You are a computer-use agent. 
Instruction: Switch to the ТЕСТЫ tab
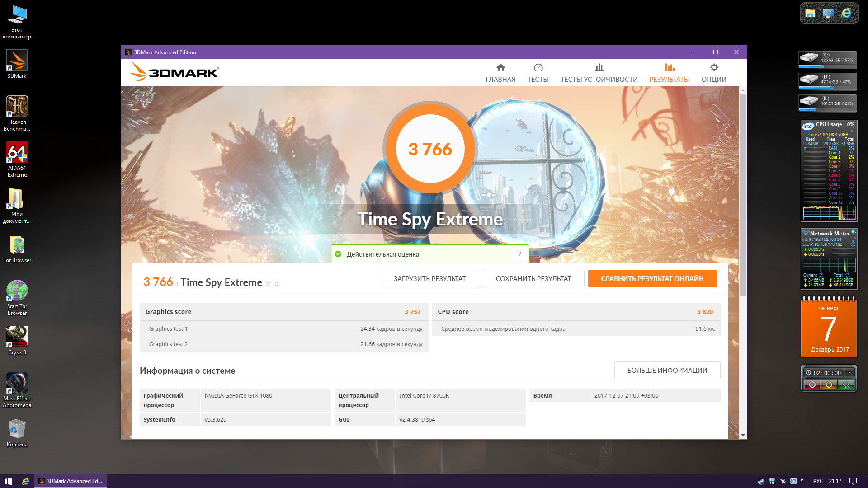[538, 73]
